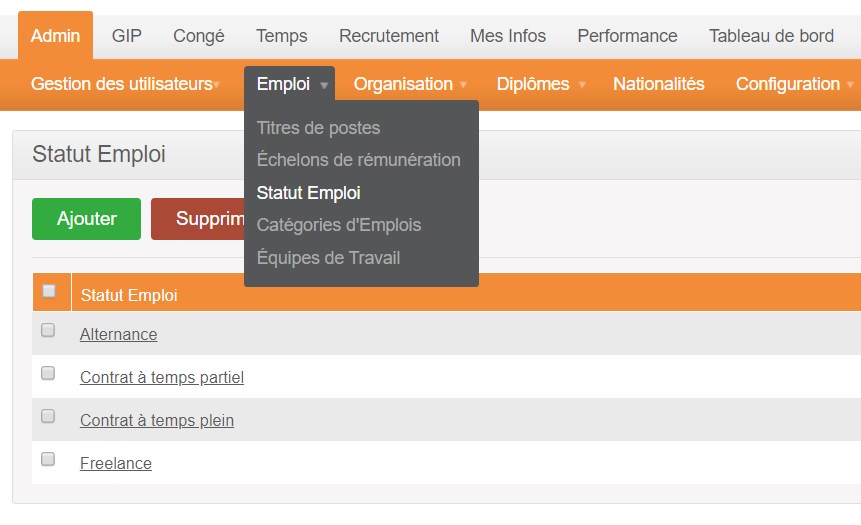The image size is (861, 525).
Task: Go to Équipes de Travail
Action: [x=328, y=258]
